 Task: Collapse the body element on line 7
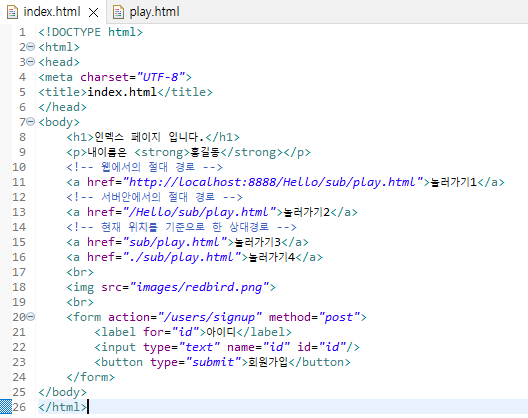pyautogui.click(x=31, y=122)
